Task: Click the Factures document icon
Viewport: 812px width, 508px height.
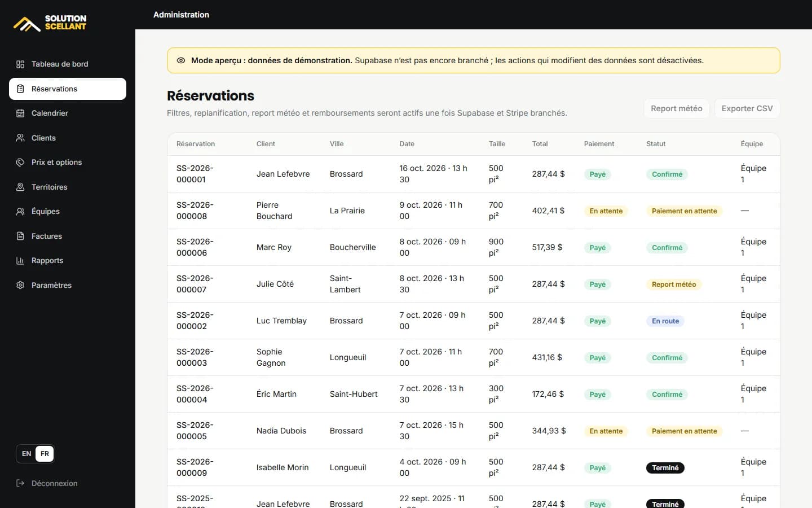Action: click(20, 236)
